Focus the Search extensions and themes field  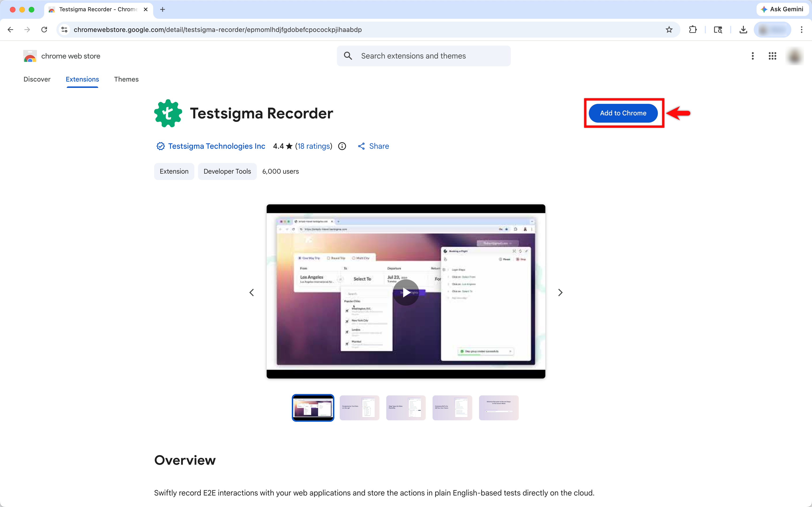tap(423, 56)
